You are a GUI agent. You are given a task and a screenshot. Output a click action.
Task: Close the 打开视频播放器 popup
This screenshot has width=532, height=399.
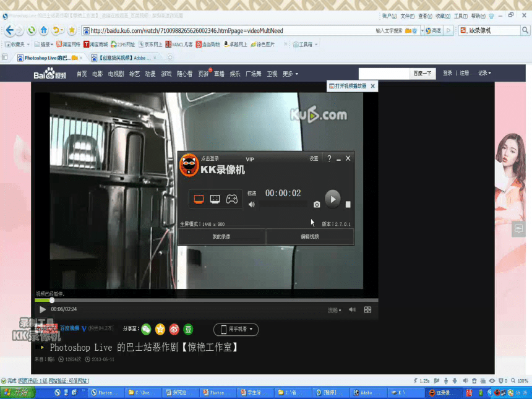coord(372,86)
